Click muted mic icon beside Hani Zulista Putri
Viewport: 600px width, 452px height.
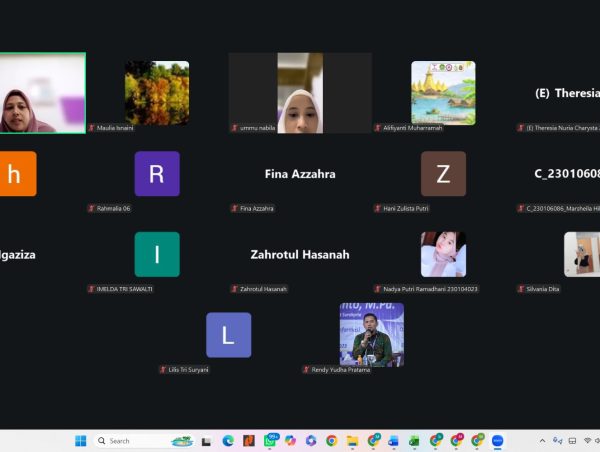tap(378, 208)
